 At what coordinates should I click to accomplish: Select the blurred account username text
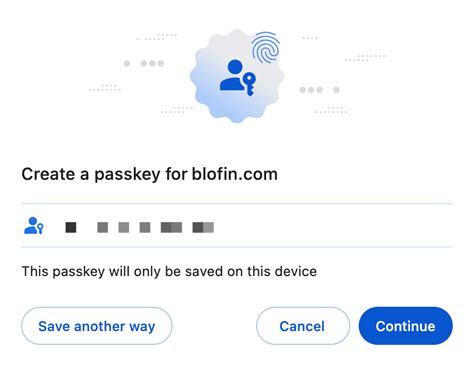[139, 227]
